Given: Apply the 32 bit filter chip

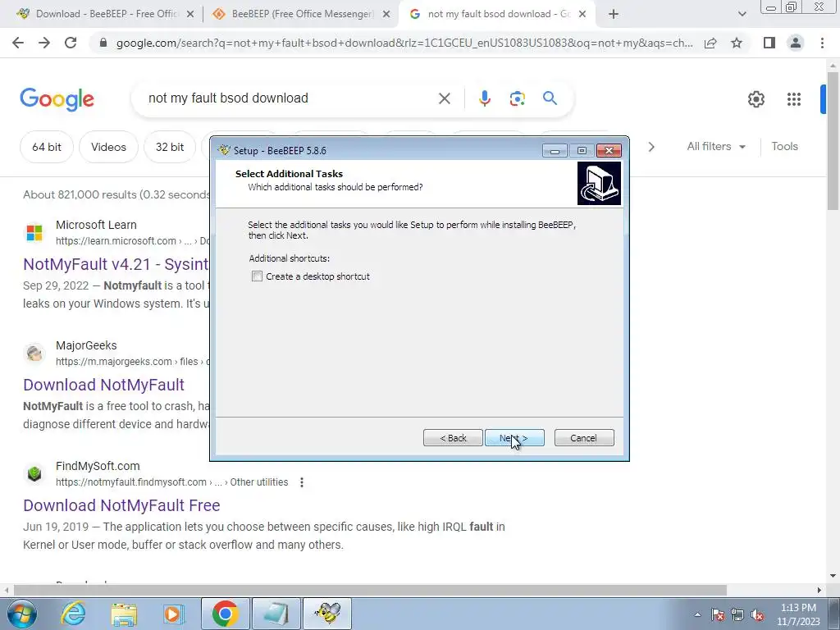Looking at the screenshot, I should tap(169, 147).
